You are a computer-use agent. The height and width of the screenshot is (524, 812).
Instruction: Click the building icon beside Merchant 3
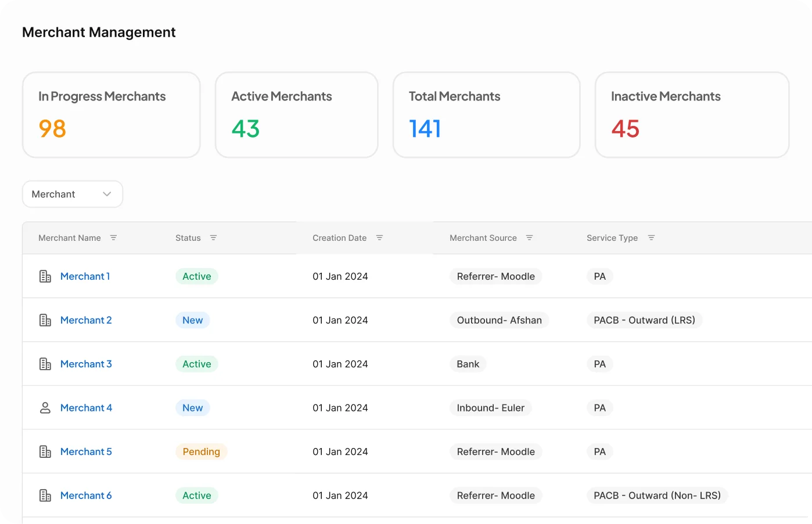(x=45, y=364)
